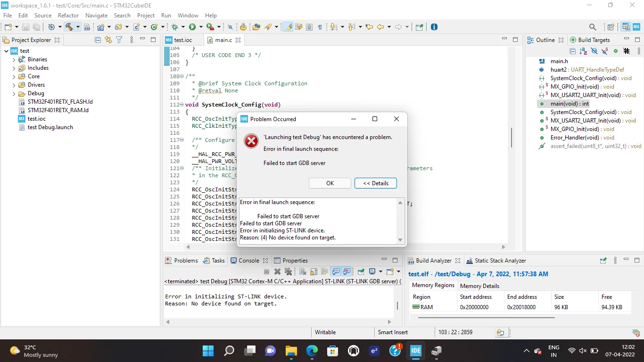Viewport: 644px width, 362px height.
Task: Expand the Core folder in project tree
Action: coord(14,76)
